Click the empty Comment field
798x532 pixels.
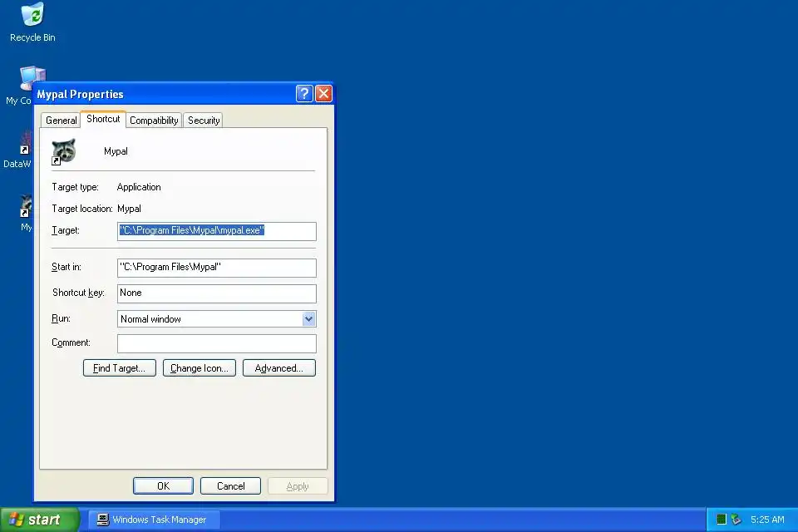click(217, 343)
